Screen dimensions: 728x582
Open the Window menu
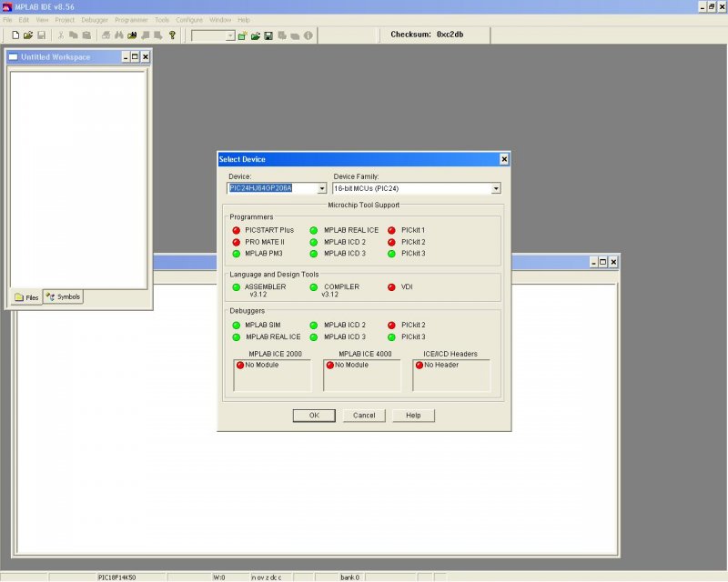point(220,20)
